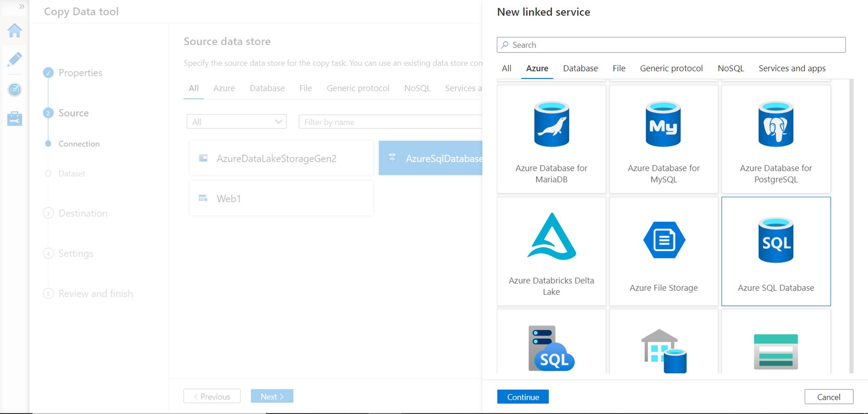
Task: Open the Manage toolbox icon in sidebar
Action: pos(15,118)
